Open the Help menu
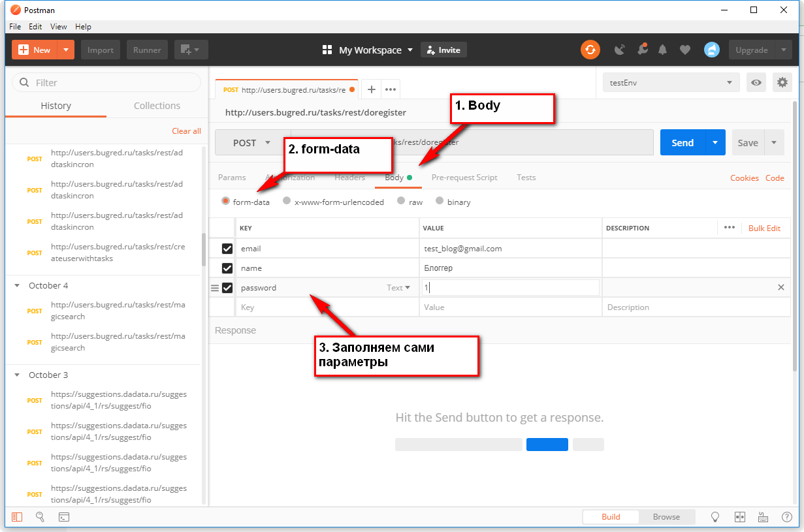 [x=83, y=27]
